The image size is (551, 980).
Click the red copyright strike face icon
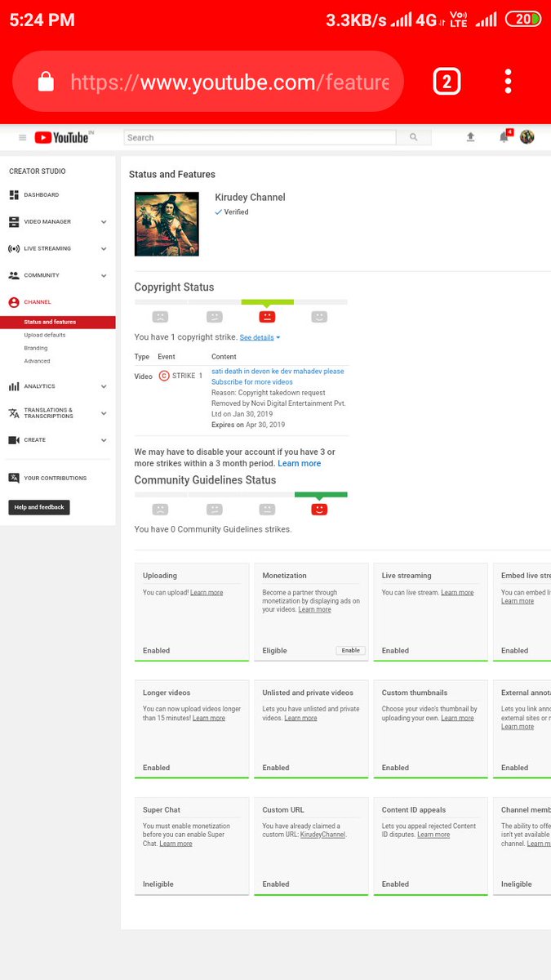tap(267, 317)
